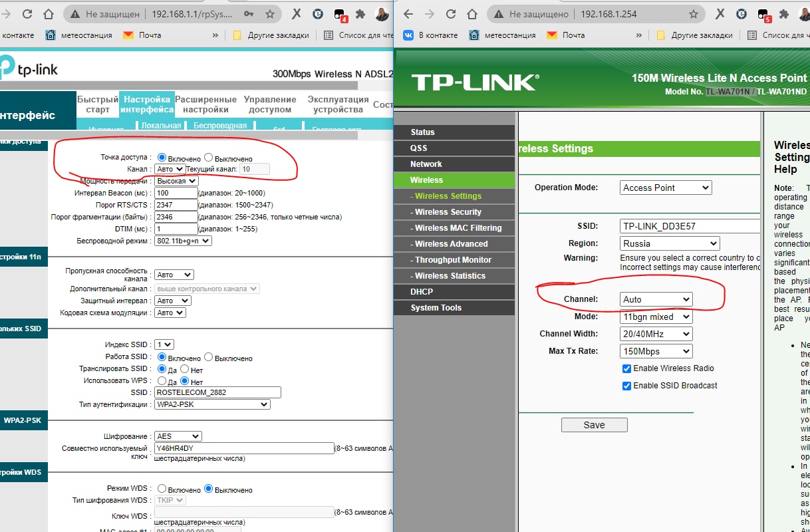Open extension with red badge 4 in left browser

340,15
